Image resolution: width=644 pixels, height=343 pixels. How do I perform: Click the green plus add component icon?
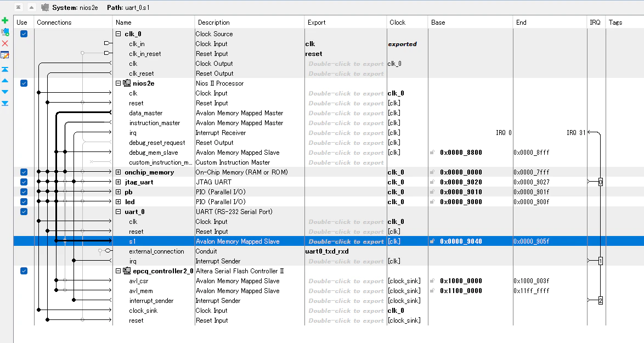pos(5,20)
